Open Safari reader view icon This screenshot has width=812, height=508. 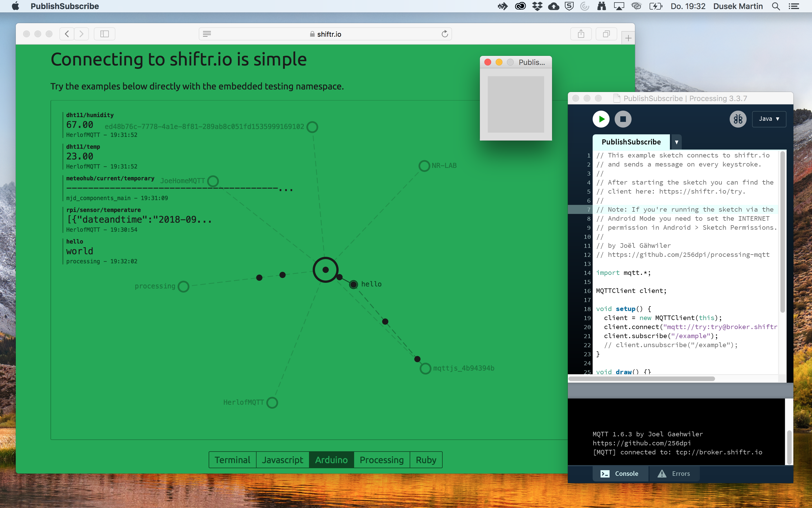(x=207, y=34)
